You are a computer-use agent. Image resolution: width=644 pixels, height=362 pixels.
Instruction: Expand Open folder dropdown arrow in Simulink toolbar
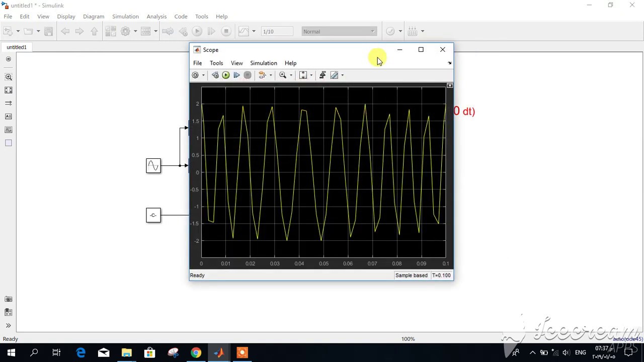point(38,31)
